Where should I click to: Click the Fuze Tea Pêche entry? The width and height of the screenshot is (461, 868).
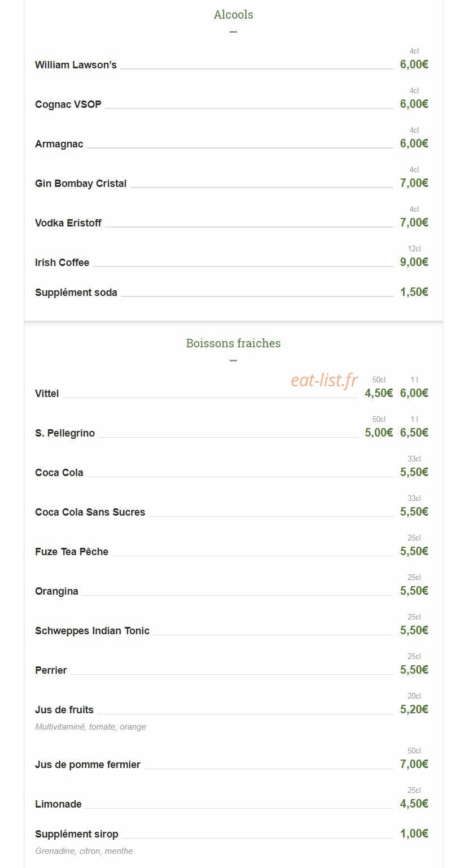[x=72, y=552]
